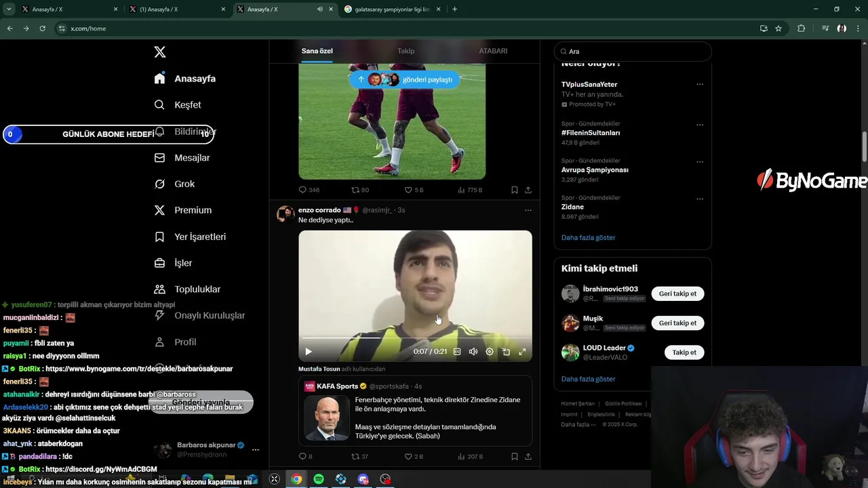Open video settings gear
Viewport: 868px width, 488px height.
click(x=490, y=352)
